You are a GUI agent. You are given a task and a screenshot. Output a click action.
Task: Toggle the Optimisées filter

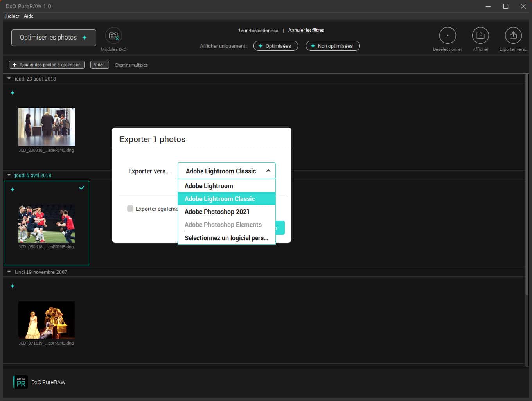pyautogui.click(x=275, y=46)
